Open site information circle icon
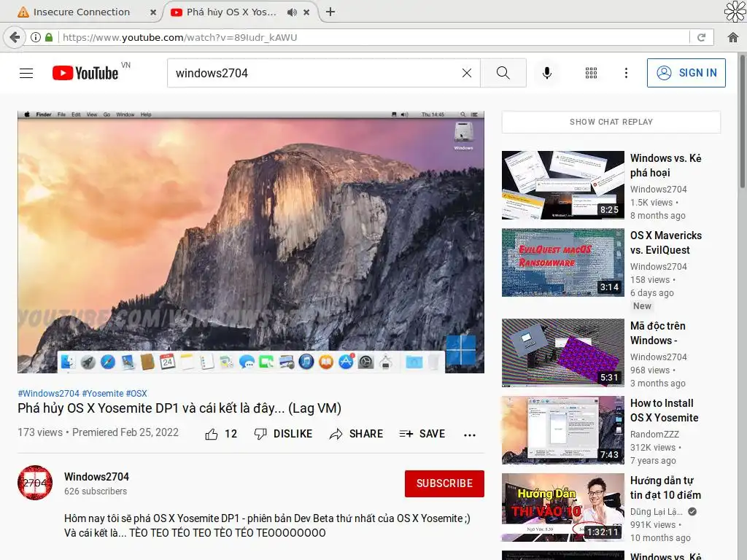This screenshot has width=747, height=560. point(35,37)
